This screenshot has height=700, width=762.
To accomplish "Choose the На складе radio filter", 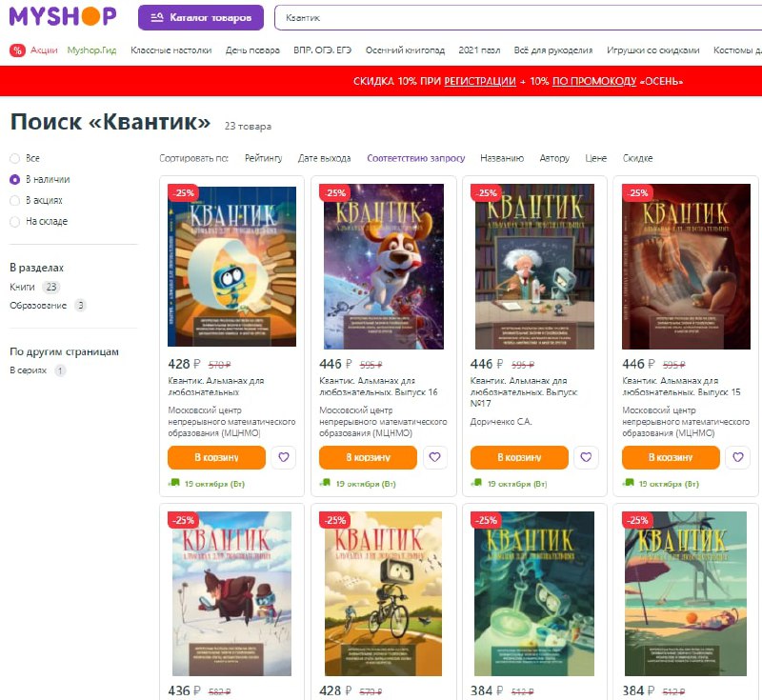I will [x=15, y=222].
